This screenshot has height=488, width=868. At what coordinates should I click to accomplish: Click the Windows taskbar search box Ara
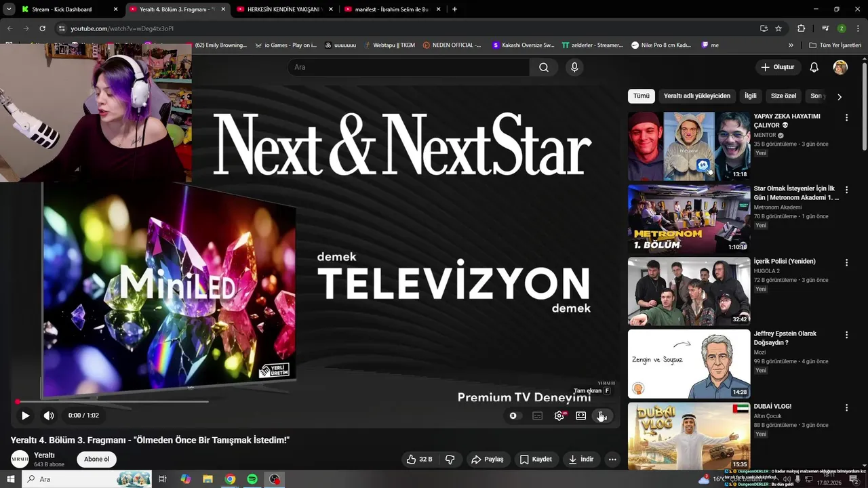[x=87, y=479]
